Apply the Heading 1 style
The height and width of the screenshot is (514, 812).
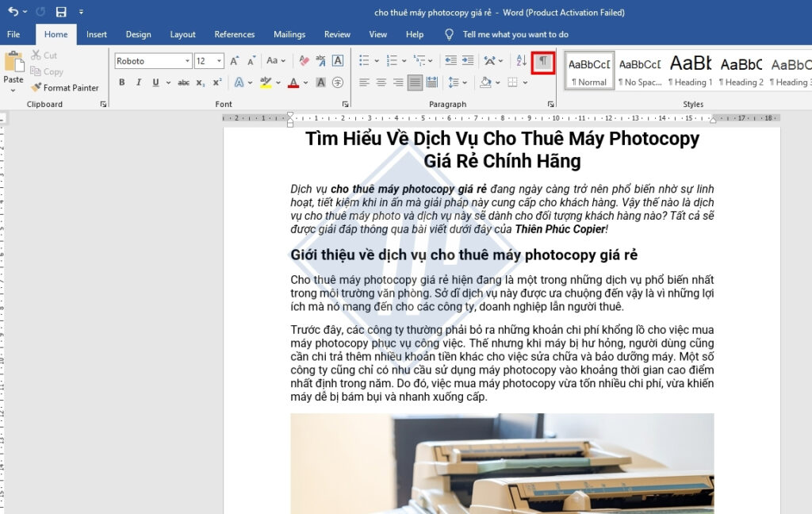(691, 71)
